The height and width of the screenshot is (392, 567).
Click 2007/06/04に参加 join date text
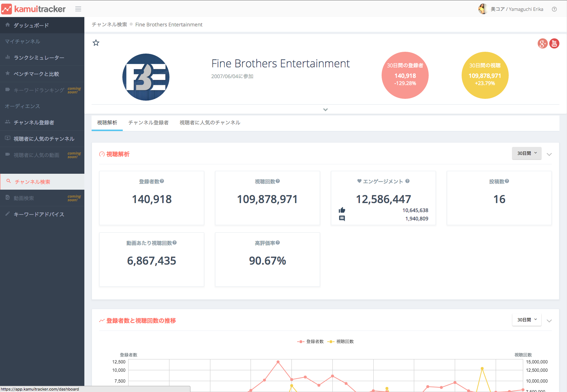tap(232, 76)
